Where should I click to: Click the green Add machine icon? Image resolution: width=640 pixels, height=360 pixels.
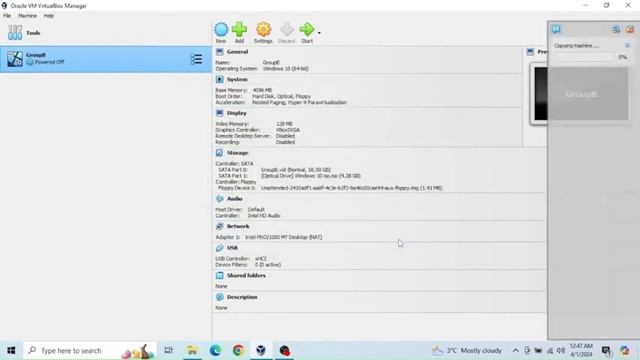click(239, 29)
